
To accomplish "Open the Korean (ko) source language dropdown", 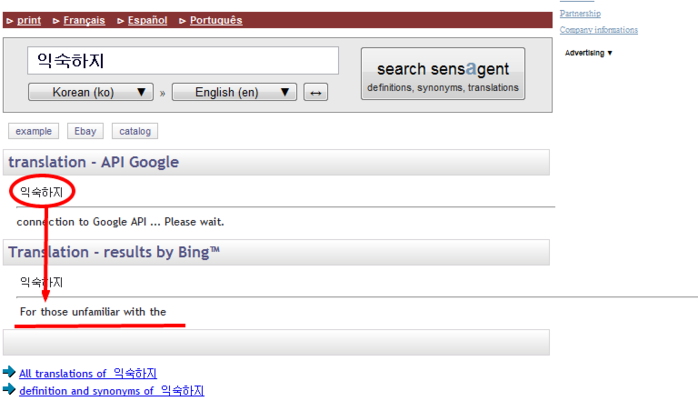I will click(x=91, y=92).
